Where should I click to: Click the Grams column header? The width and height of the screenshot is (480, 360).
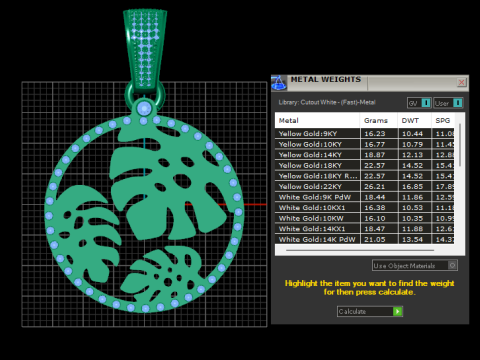[x=379, y=120]
